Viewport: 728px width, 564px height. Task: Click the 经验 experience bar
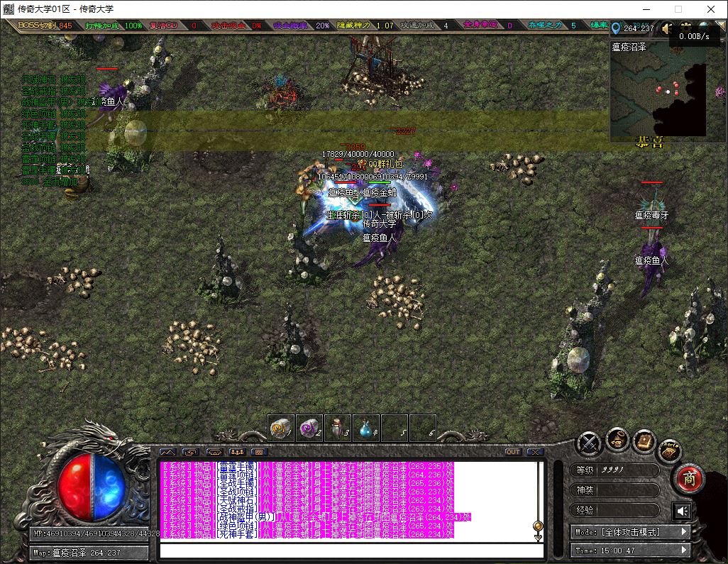[x=614, y=510]
